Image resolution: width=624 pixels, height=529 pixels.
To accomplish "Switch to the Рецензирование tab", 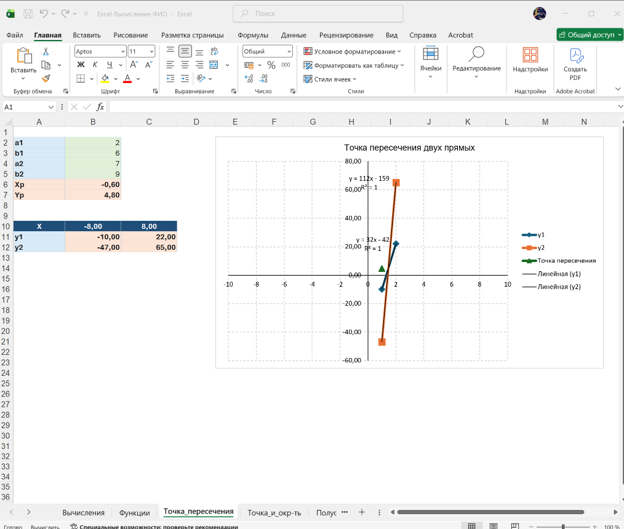I will (346, 35).
